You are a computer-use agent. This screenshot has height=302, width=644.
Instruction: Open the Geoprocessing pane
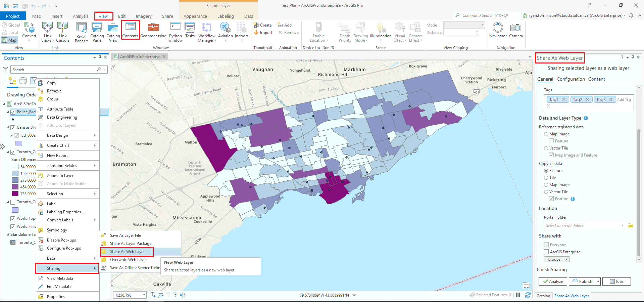[153, 30]
